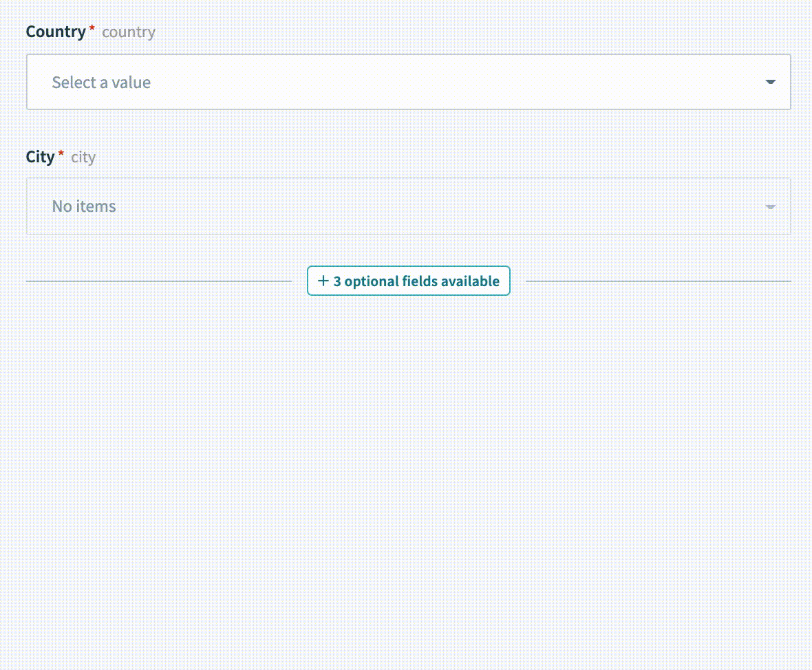Image resolution: width=812 pixels, height=670 pixels.
Task: Click the bold 'Country' field label
Action: coord(55,32)
